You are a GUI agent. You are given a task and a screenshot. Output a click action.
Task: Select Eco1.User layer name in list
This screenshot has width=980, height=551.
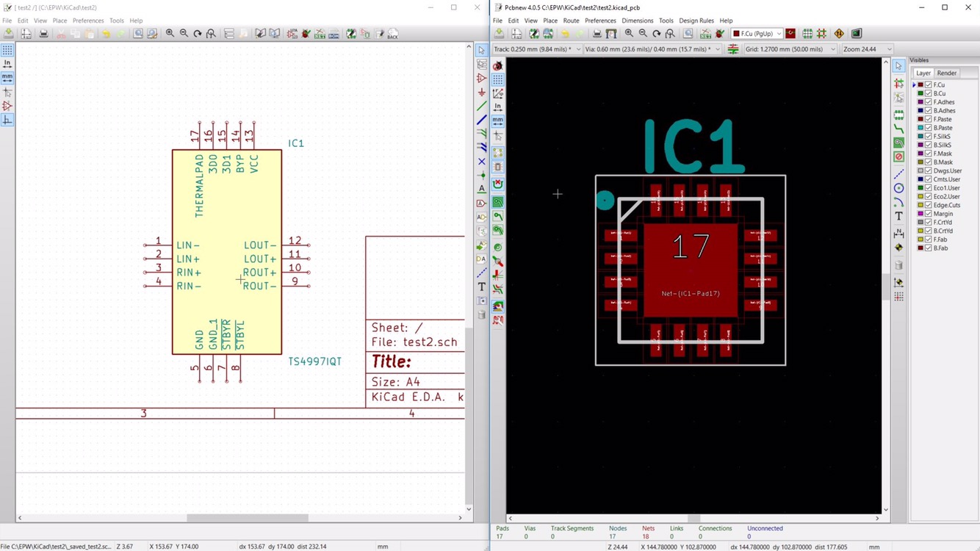(947, 188)
